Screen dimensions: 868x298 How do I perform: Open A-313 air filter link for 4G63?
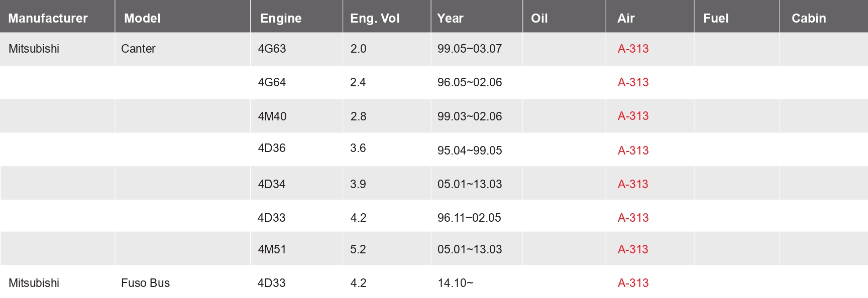(x=633, y=49)
